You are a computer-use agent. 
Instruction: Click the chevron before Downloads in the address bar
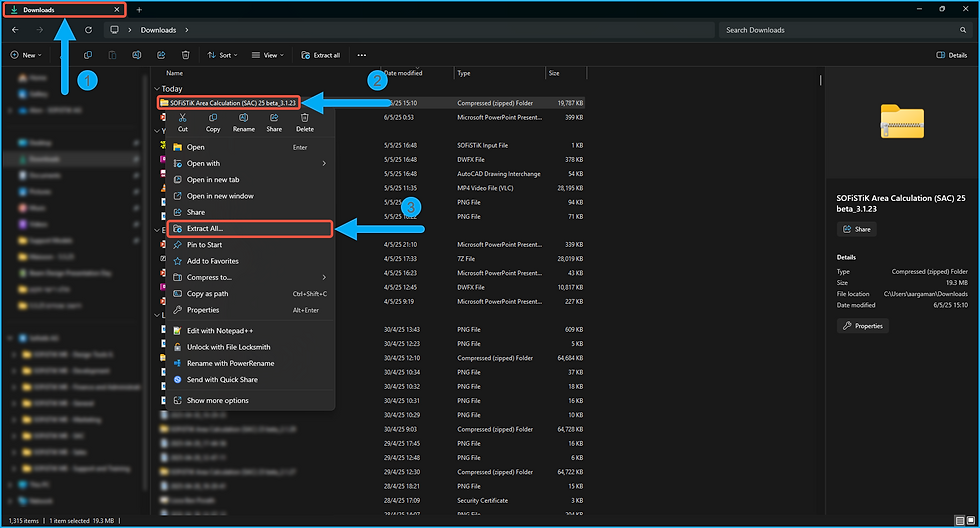click(130, 30)
